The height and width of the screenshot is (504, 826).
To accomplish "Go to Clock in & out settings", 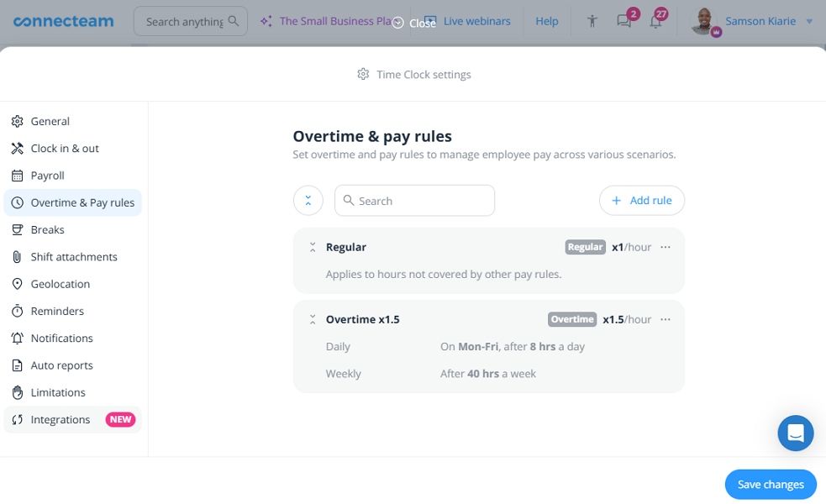I will (x=64, y=148).
